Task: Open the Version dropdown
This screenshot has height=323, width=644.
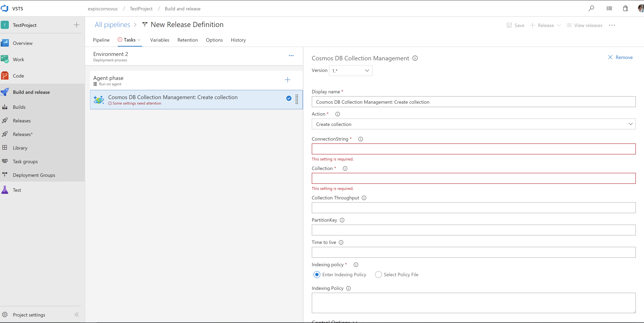Action: coord(350,71)
